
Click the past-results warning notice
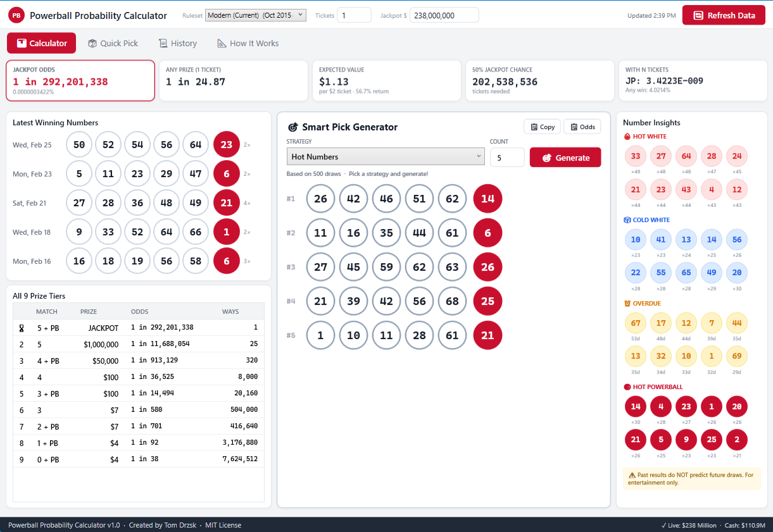point(692,478)
